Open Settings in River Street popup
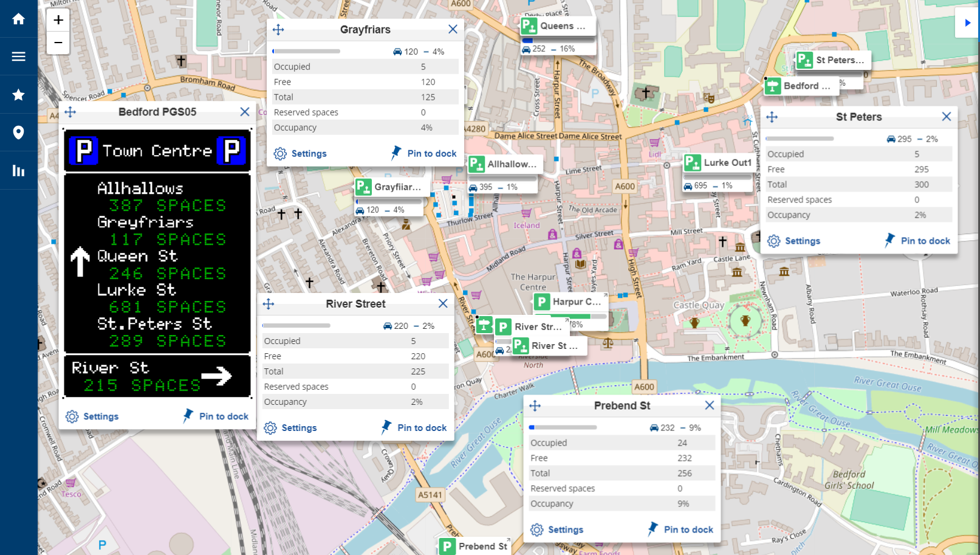The image size is (980, 555). click(x=290, y=428)
